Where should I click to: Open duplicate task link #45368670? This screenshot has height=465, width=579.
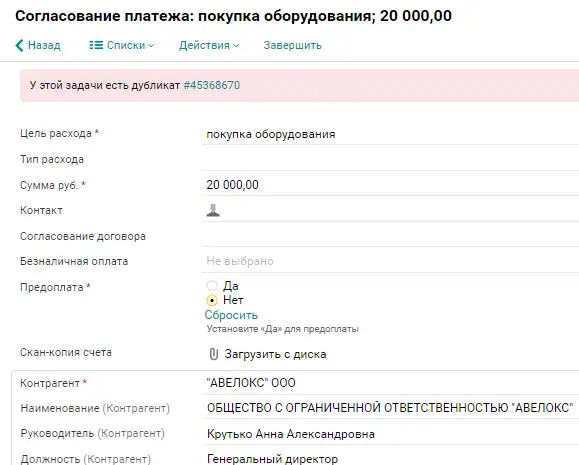click(212, 85)
